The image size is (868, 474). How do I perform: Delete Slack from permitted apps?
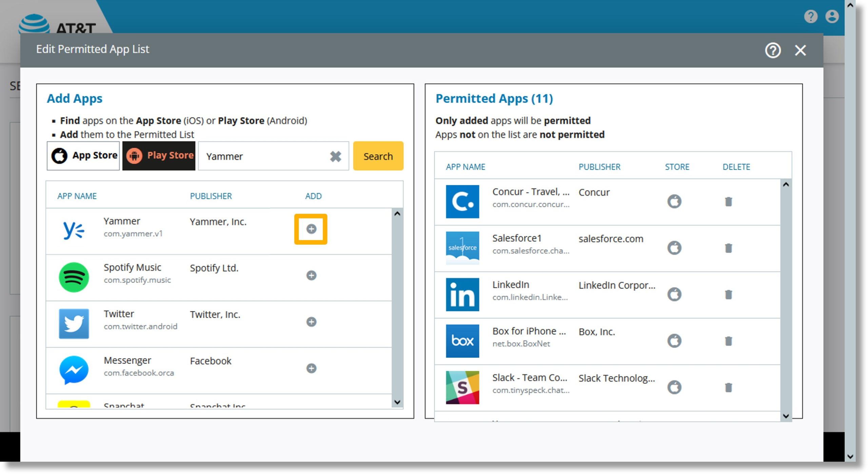click(x=728, y=387)
